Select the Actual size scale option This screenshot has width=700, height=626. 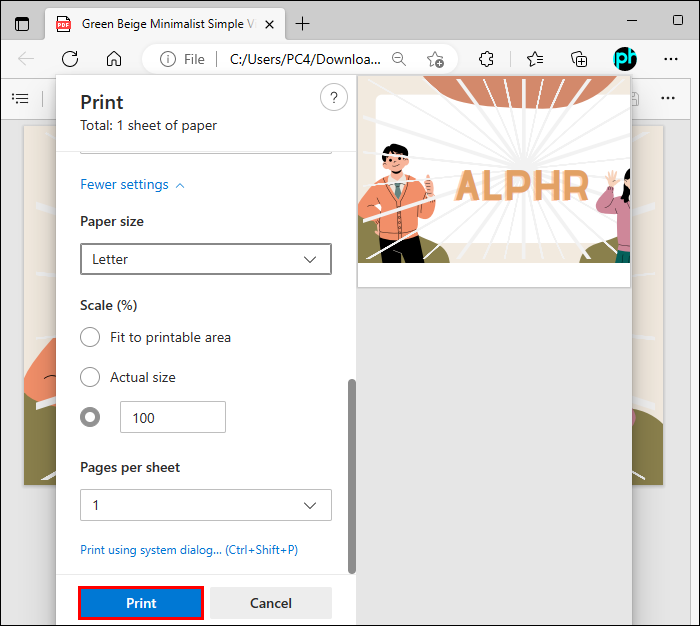(90, 377)
